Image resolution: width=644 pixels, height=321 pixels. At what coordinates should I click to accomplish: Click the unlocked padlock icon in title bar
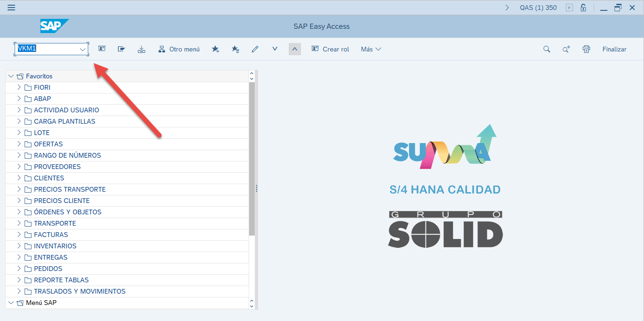pos(583,8)
